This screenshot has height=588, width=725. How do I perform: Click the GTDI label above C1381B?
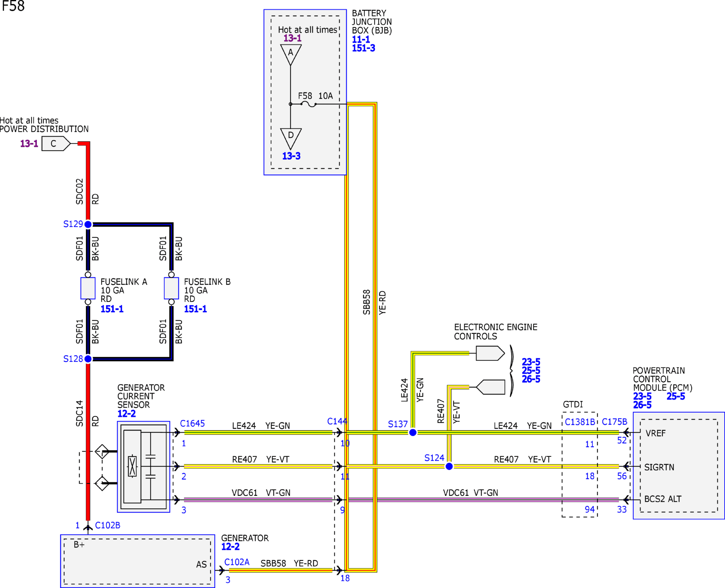coord(573,404)
